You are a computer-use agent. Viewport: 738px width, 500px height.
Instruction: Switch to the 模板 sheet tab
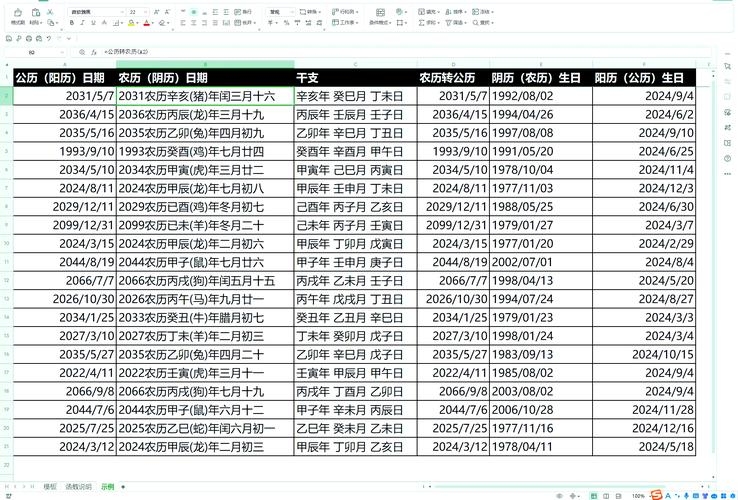[50, 487]
